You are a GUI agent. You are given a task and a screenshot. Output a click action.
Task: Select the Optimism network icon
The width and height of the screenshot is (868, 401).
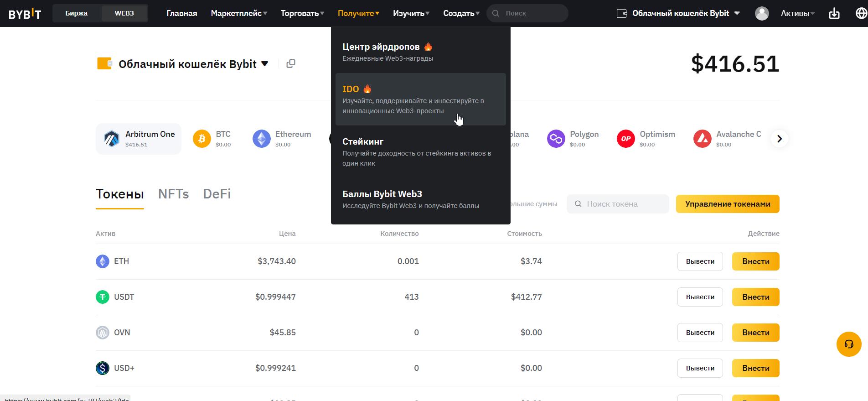pos(626,139)
